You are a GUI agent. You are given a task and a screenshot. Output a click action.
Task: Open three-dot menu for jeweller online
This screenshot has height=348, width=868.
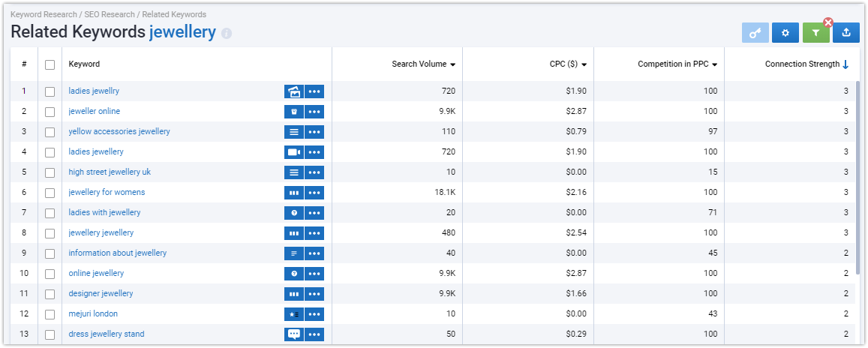click(314, 112)
